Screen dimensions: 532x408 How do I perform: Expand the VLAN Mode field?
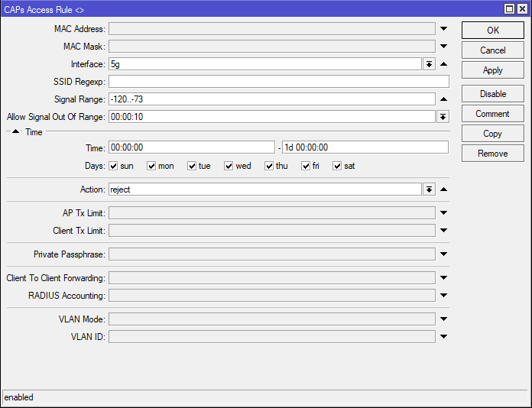(x=443, y=319)
